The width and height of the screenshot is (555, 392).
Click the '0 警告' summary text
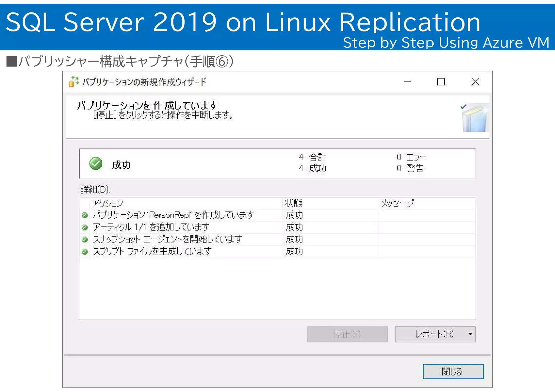[x=410, y=169]
